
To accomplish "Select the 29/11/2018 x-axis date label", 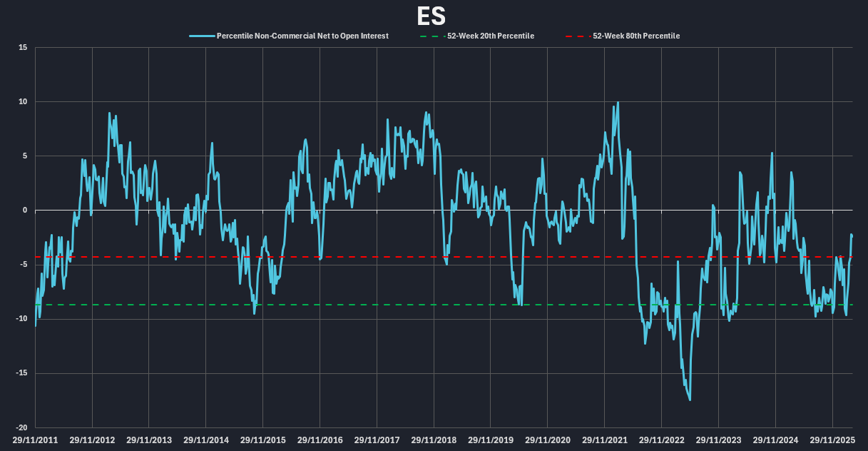I will 434,440.
